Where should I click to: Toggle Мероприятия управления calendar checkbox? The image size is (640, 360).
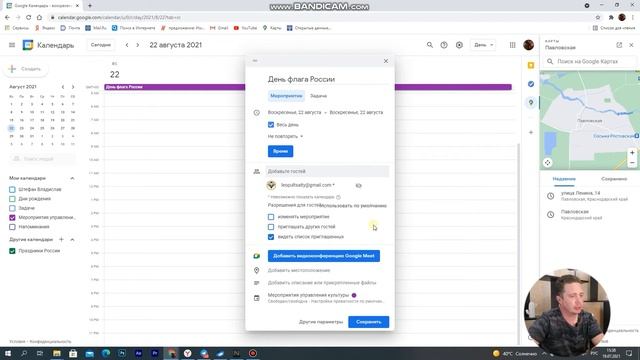point(12,218)
